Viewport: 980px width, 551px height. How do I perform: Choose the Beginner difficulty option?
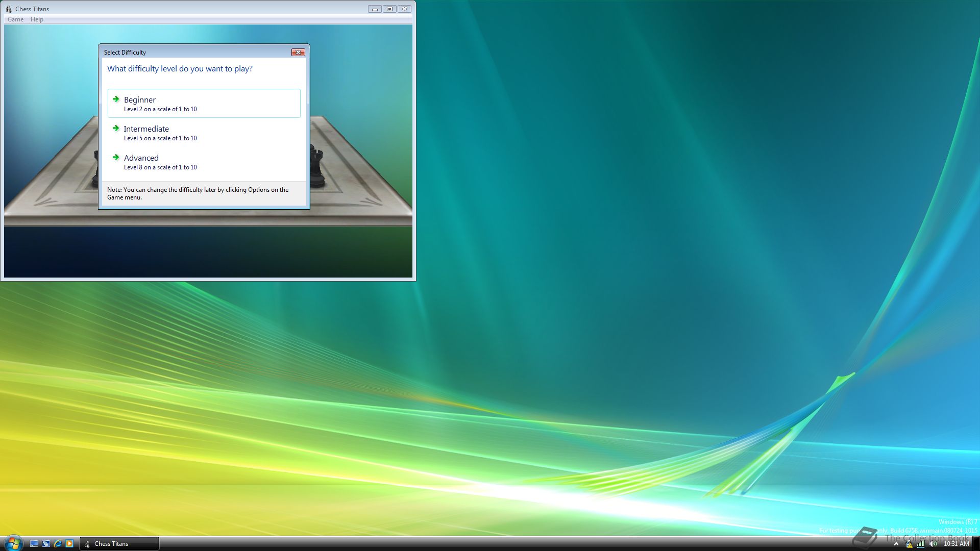pos(204,104)
